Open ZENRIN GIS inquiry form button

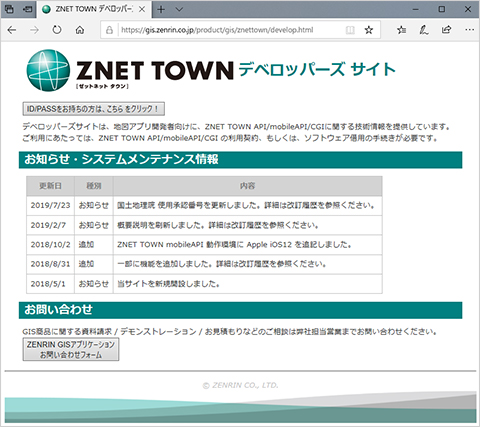71,349
